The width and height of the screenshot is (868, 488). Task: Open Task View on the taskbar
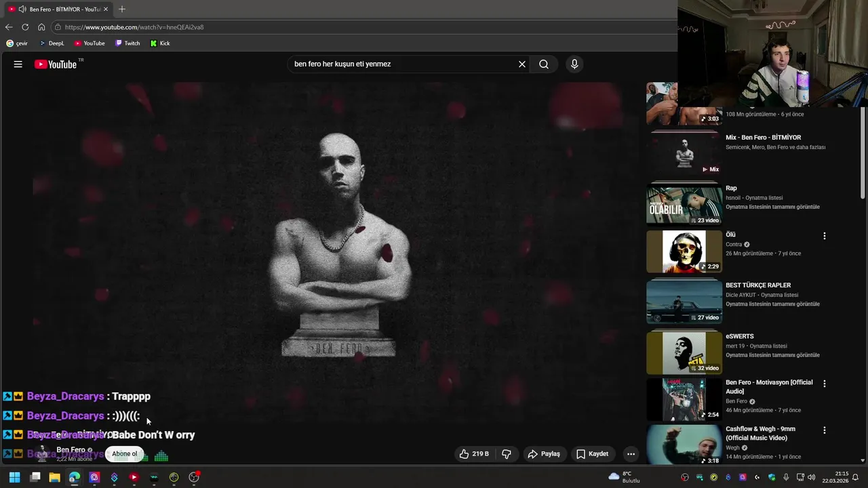(35, 477)
